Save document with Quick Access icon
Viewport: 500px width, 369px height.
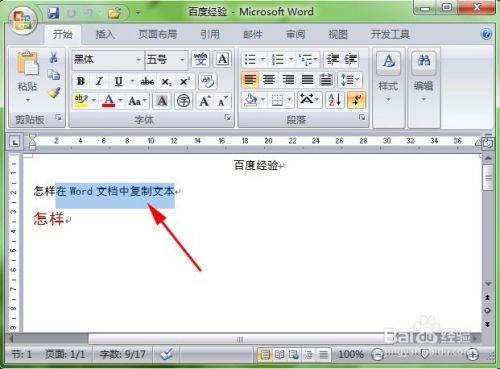[x=53, y=13]
